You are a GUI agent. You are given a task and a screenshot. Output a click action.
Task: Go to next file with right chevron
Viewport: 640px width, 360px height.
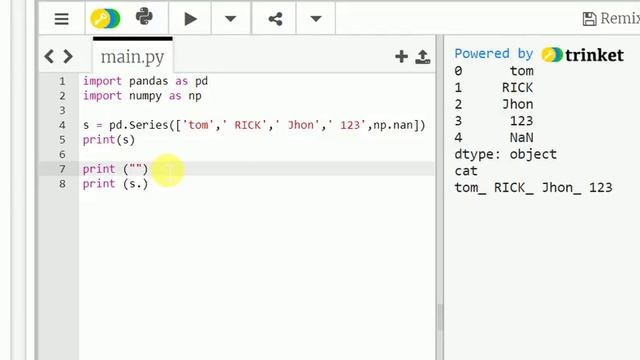coord(68,56)
